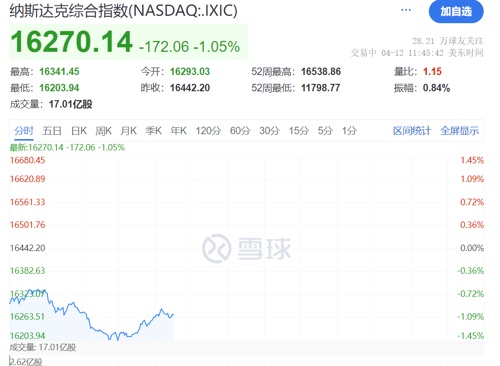Switch to the 五日 five-day tab

(x=52, y=131)
